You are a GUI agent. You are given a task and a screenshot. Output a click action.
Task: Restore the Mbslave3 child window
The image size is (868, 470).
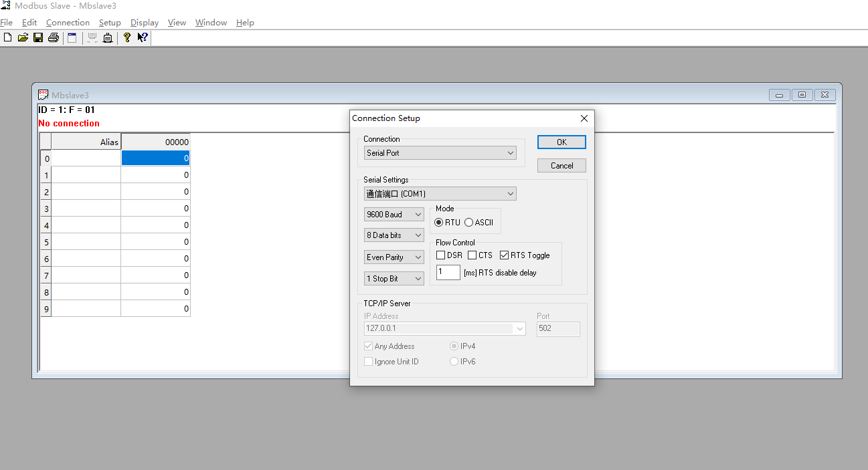coord(802,95)
